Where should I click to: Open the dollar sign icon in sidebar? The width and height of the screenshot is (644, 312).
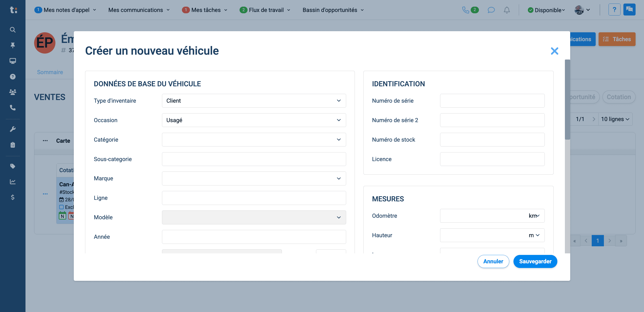coord(13,197)
